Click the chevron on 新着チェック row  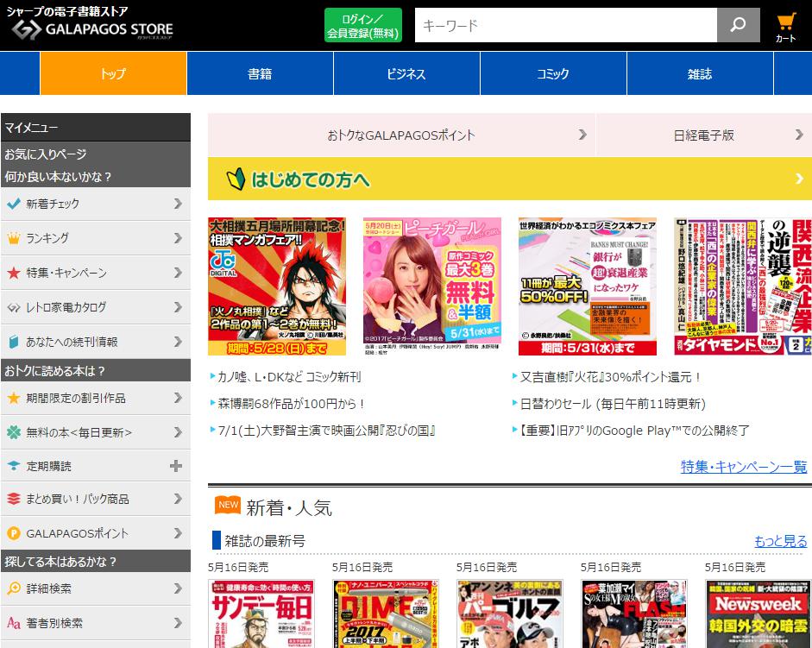pyautogui.click(x=178, y=204)
